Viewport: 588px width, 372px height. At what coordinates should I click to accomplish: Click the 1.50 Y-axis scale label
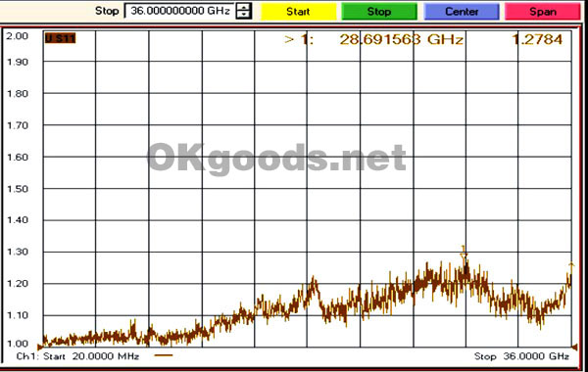point(18,189)
